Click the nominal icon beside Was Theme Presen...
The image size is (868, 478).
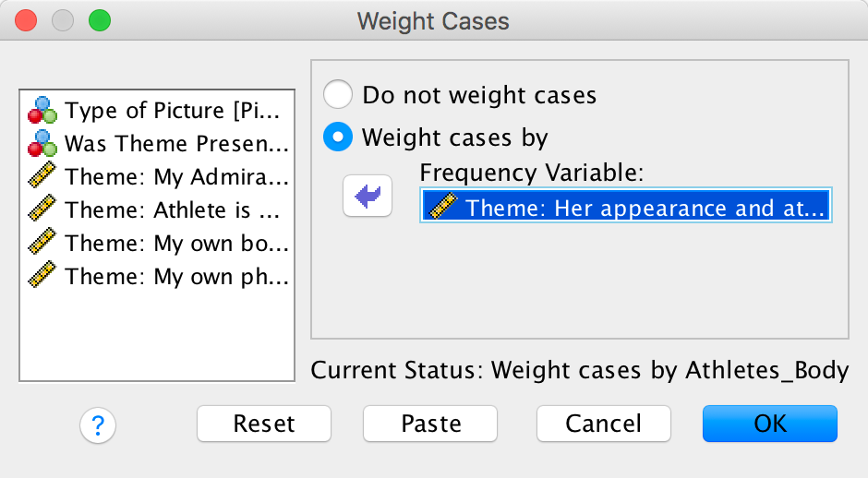click(x=42, y=144)
